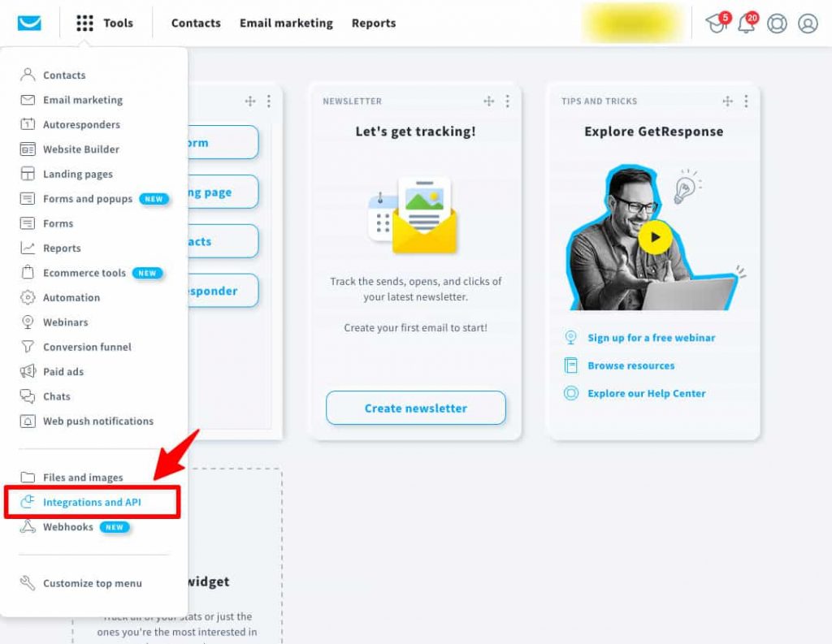Viewport: 832px width, 644px height.
Task: Select Integrations and API menu entry
Action: click(93, 502)
